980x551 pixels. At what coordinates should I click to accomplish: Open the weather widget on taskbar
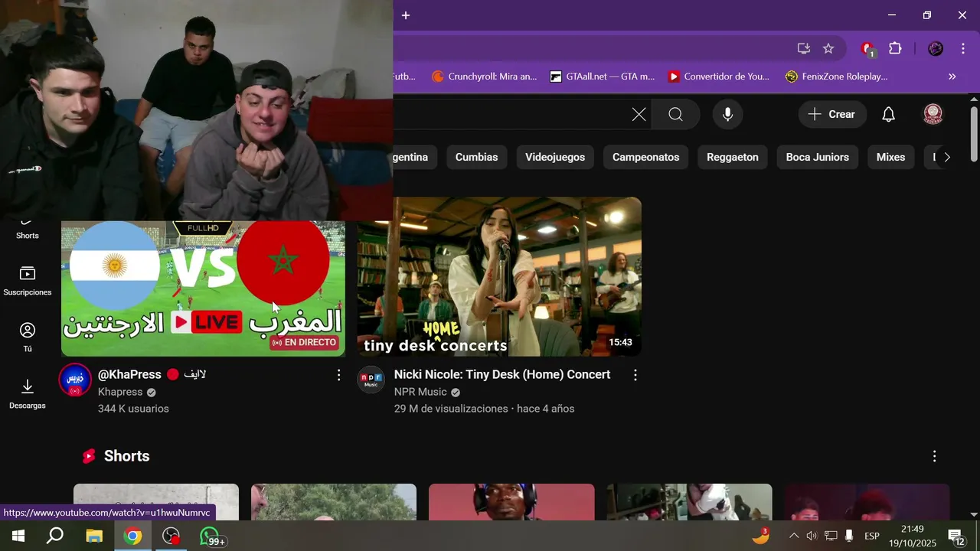click(x=761, y=535)
